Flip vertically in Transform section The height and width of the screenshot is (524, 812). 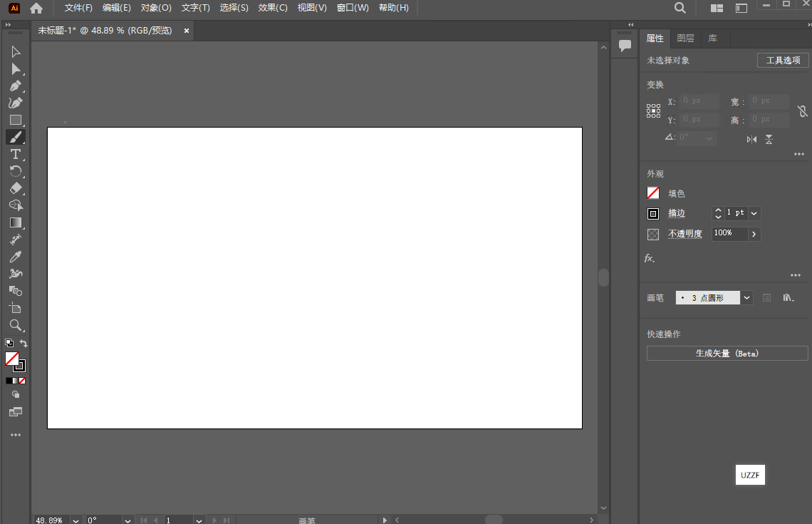click(x=769, y=139)
